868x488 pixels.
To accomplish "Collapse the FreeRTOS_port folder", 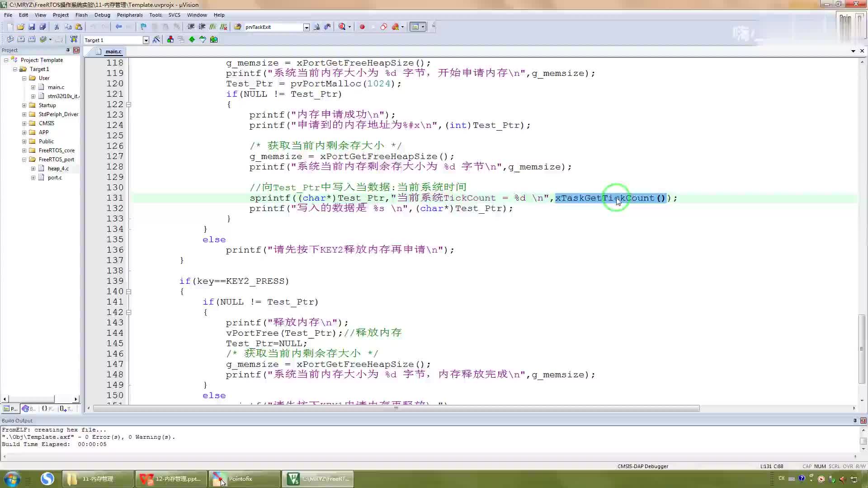I will point(24,160).
